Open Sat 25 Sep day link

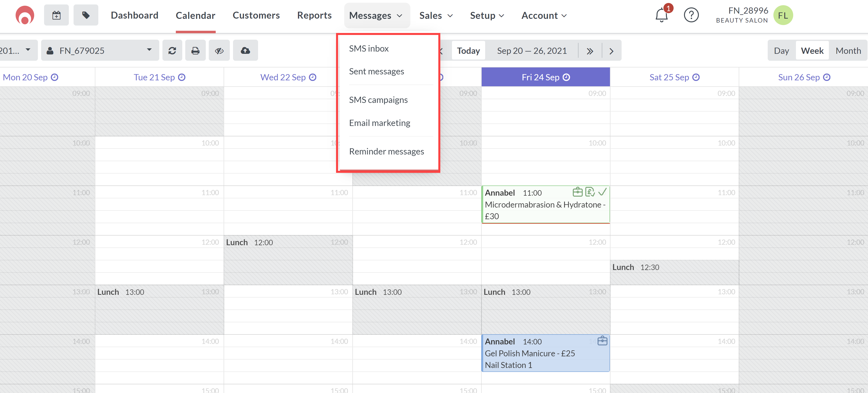(669, 77)
